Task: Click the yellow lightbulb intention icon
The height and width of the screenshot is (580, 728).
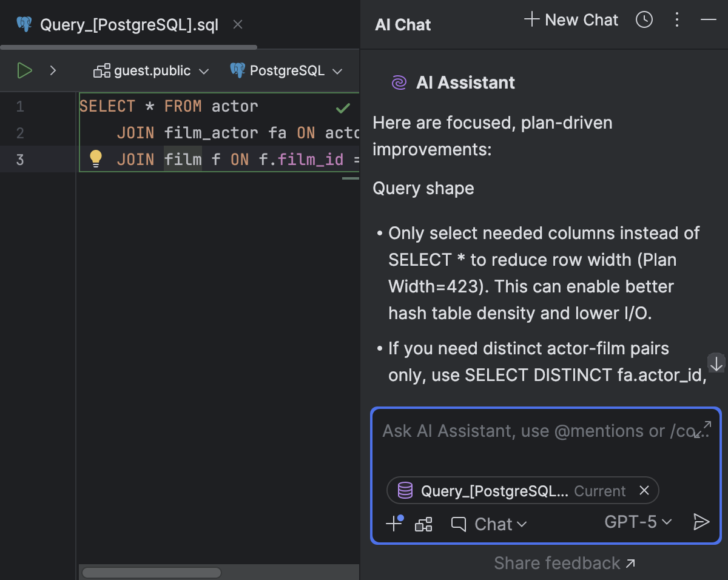Action: pyautogui.click(x=96, y=159)
